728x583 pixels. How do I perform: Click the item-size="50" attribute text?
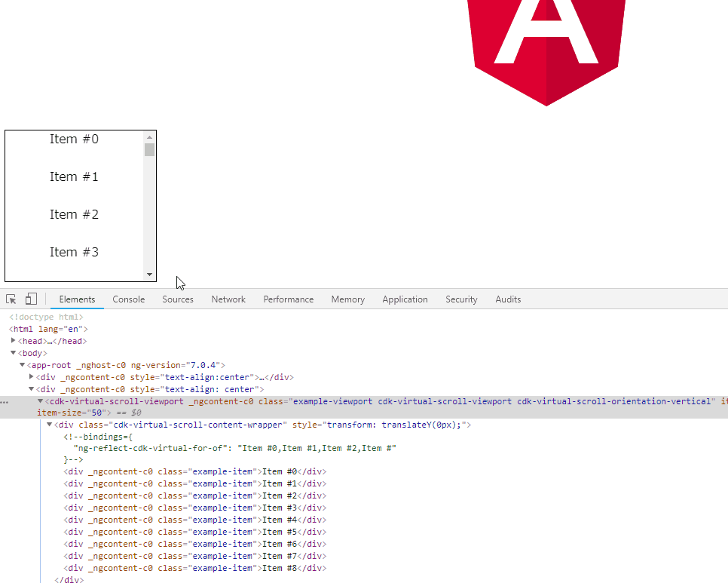(72, 413)
